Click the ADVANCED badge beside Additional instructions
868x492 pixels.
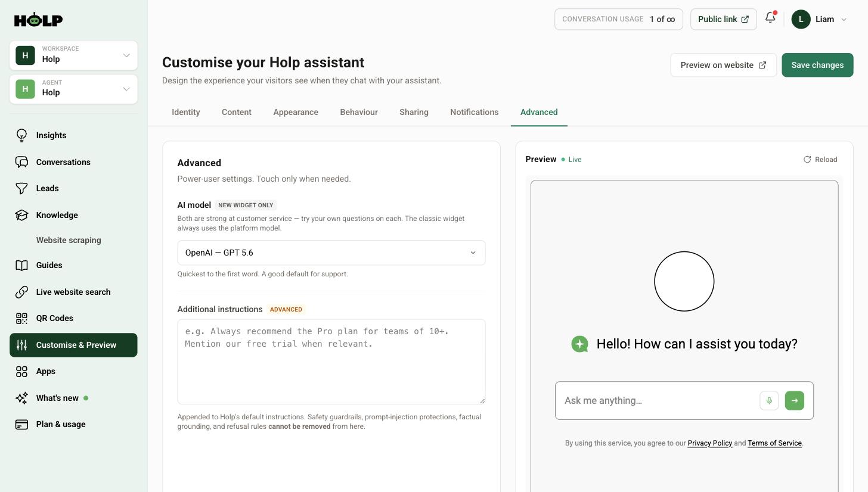[286, 309]
